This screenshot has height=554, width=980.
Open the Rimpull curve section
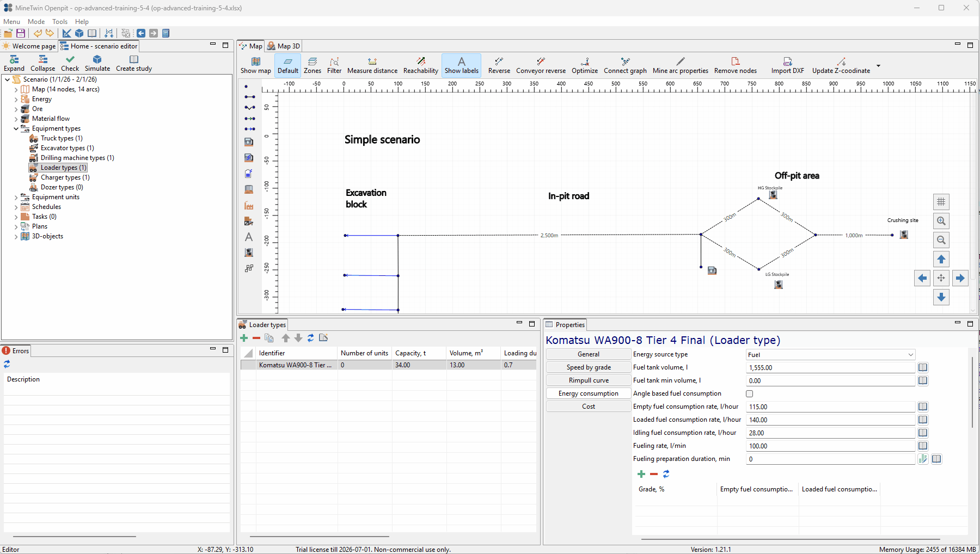(x=589, y=380)
